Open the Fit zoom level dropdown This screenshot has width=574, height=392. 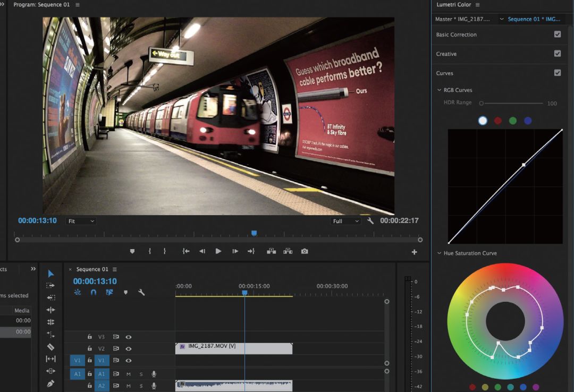(81, 221)
